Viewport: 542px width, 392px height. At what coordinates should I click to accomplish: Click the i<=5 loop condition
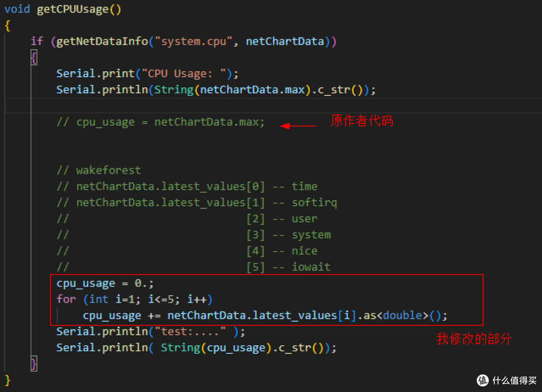pos(161,299)
